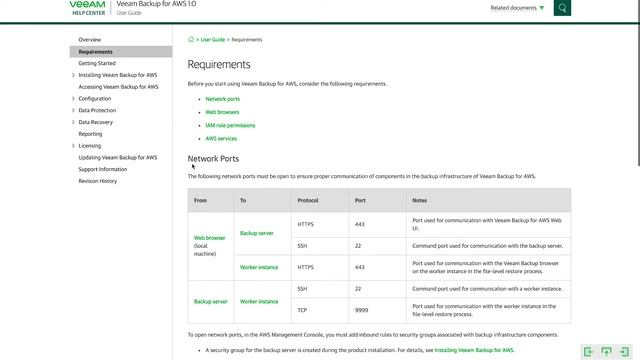Open the search magnifier button

[562, 8]
